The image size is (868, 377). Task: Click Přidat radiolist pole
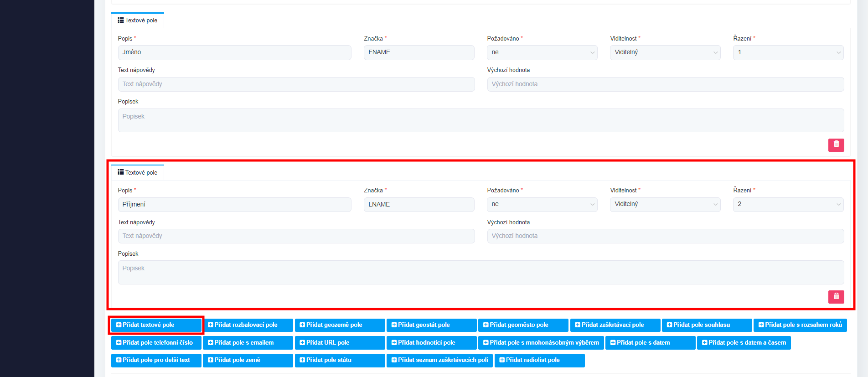(539, 360)
